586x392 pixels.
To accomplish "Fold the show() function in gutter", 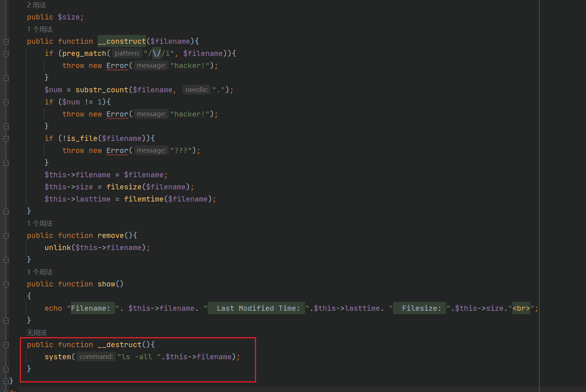I will pos(6,284).
